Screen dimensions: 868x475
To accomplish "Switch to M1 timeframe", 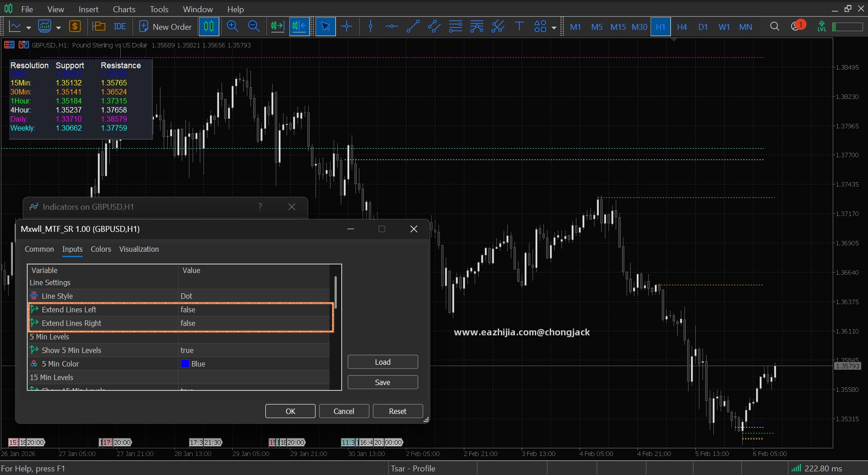I will 576,27.
